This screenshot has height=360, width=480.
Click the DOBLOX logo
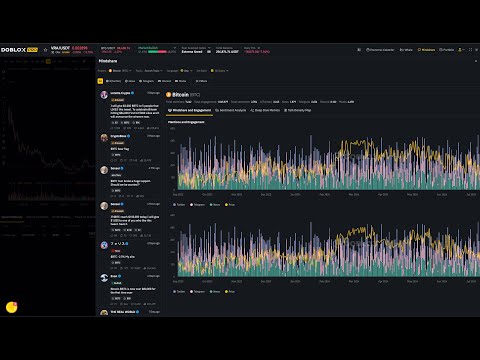click(19, 50)
